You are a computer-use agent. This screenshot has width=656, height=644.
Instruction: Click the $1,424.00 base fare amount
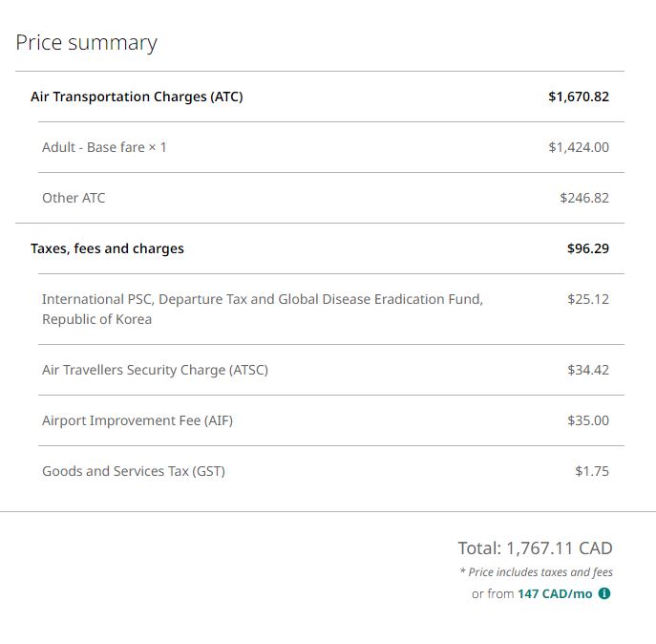pyautogui.click(x=578, y=147)
